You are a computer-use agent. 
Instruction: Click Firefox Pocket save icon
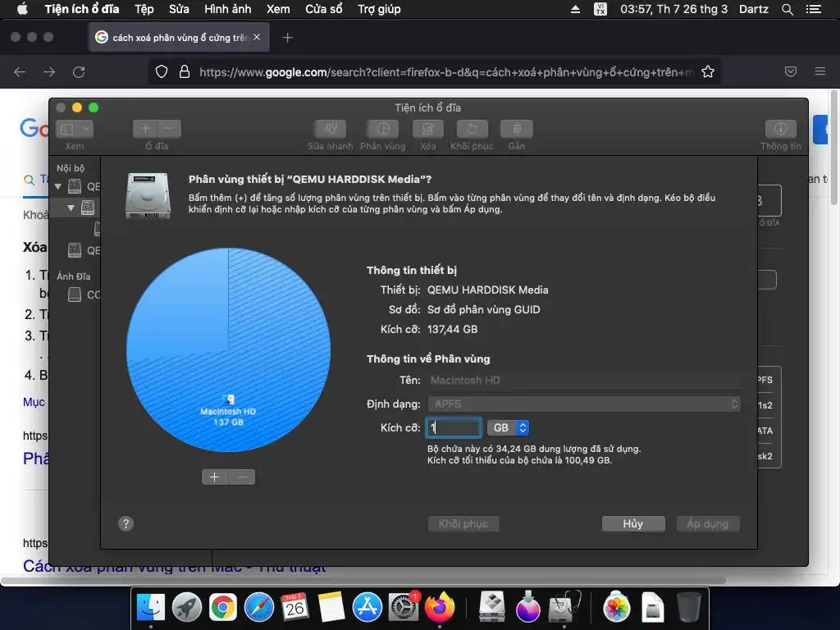[x=791, y=72]
